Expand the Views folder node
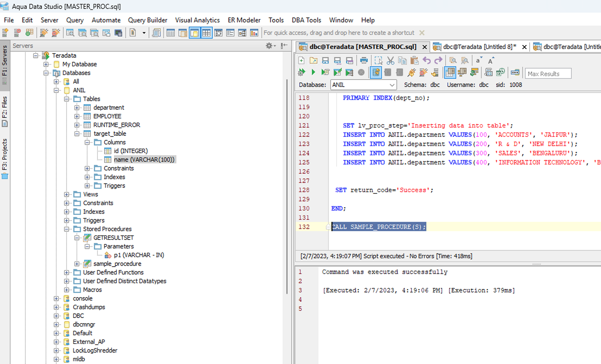This screenshot has height=364, width=601. point(67,194)
